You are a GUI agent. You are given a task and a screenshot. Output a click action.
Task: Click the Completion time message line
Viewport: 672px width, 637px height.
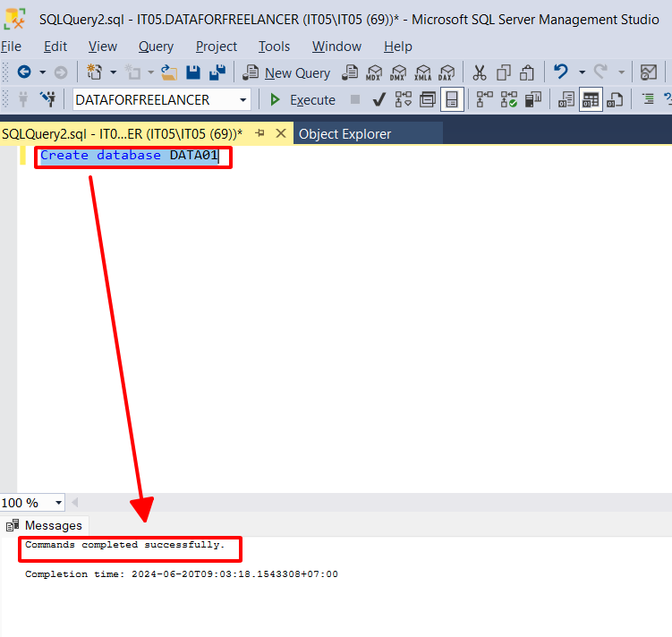(182, 574)
